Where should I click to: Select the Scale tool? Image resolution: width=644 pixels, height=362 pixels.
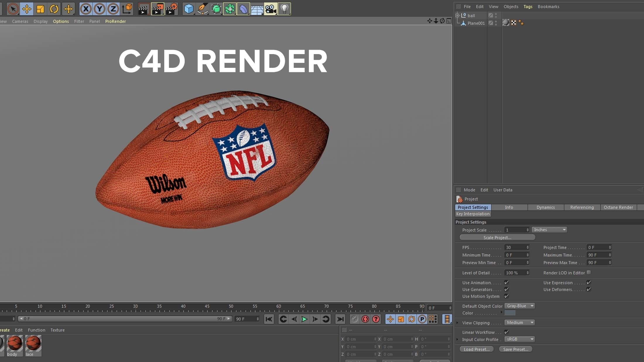tap(40, 9)
